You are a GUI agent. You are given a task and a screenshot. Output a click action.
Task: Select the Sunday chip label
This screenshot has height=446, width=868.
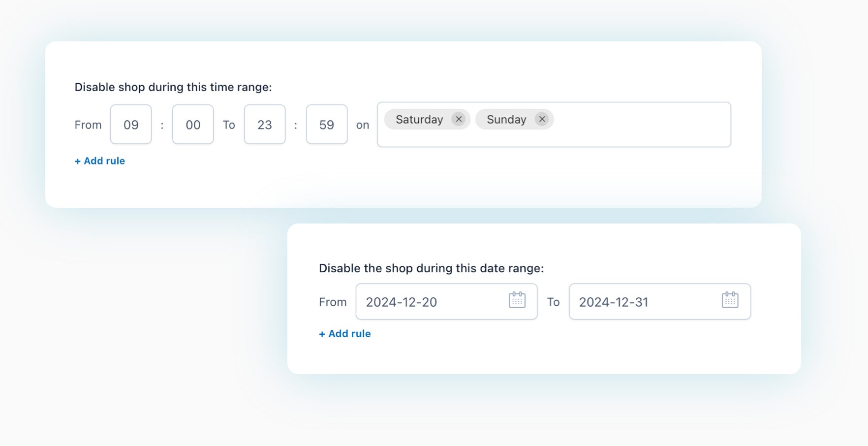[x=506, y=120]
